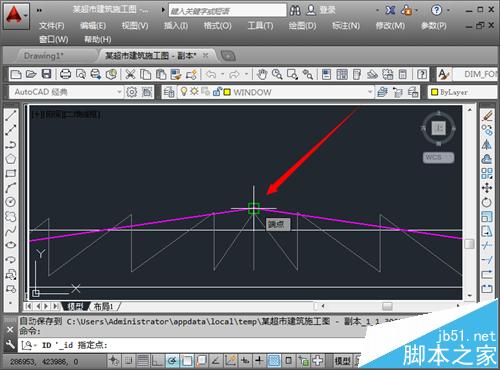Toggle Infer Constraints in the status bar
500x370 pixels.
pyautogui.click(x=114, y=361)
